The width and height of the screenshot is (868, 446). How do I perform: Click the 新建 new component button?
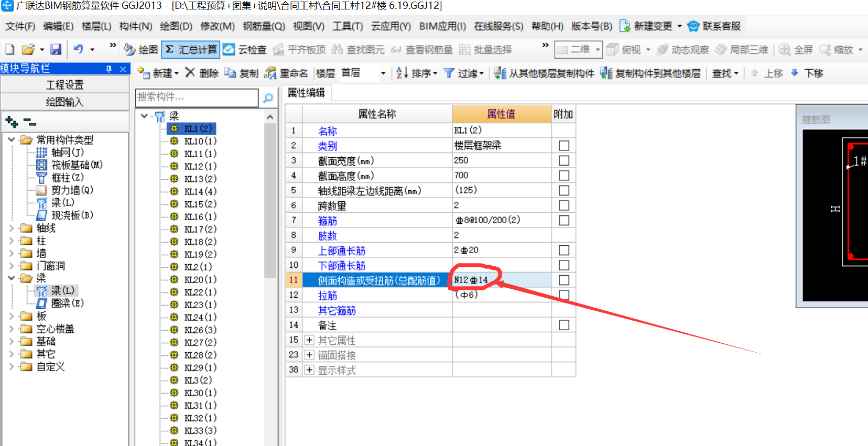click(x=158, y=73)
